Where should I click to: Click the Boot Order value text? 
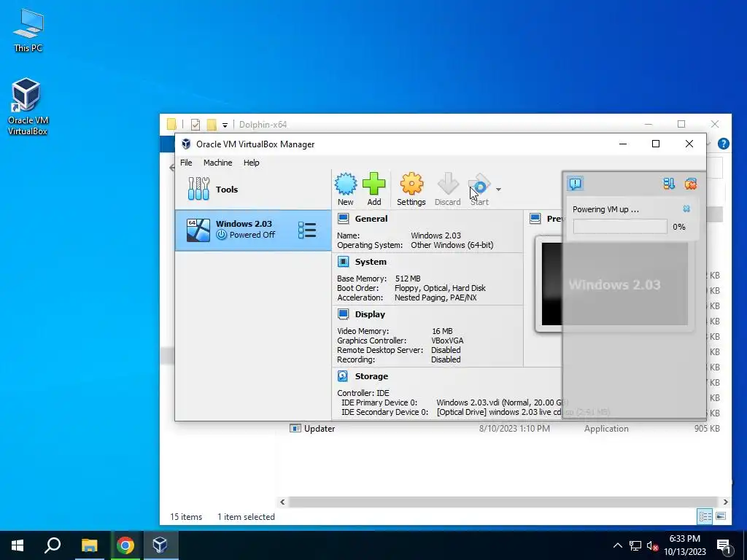pyautogui.click(x=440, y=288)
